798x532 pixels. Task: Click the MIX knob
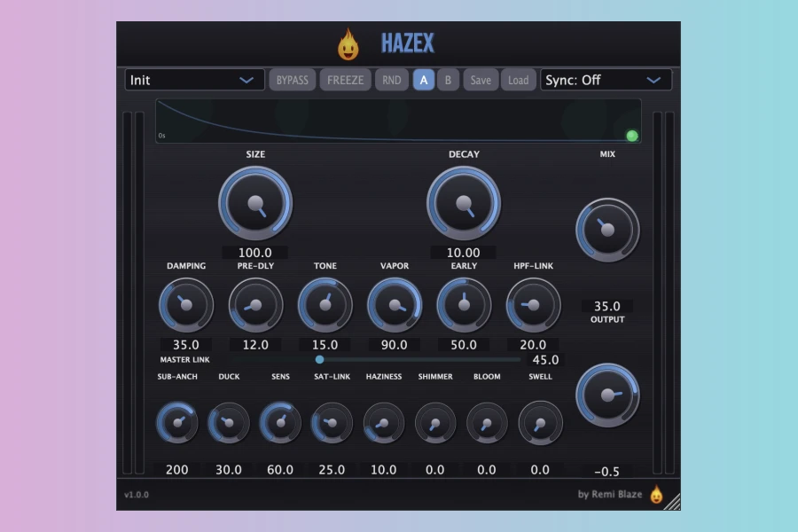click(x=607, y=231)
